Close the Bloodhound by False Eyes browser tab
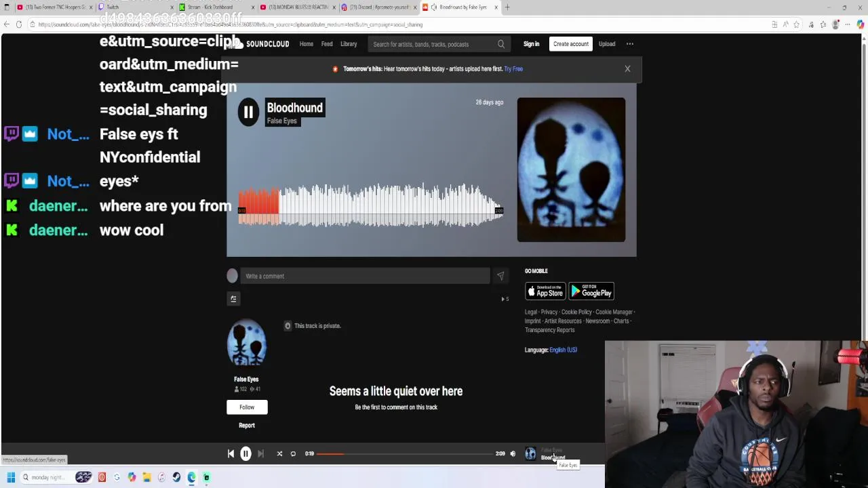The width and height of the screenshot is (868, 488). [x=496, y=7]
